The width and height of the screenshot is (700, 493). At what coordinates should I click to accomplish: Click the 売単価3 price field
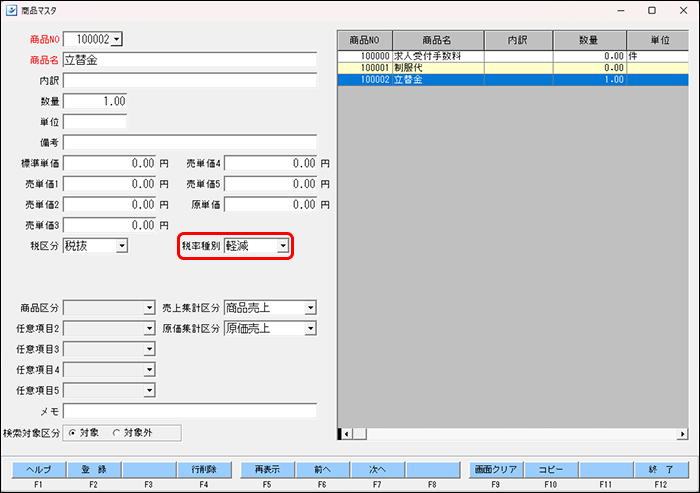pyautogui.click(x=110, y=225)
